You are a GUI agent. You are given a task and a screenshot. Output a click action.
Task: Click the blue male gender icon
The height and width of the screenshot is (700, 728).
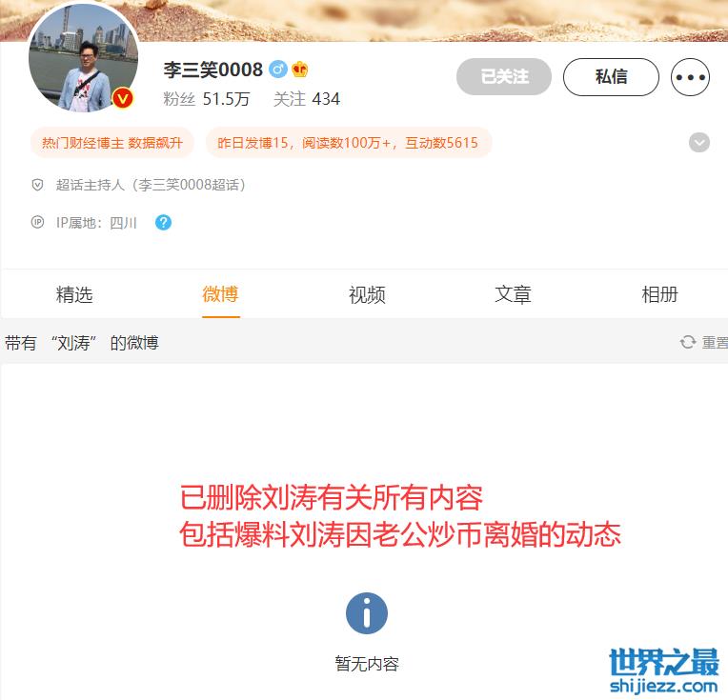coord(278,70)
